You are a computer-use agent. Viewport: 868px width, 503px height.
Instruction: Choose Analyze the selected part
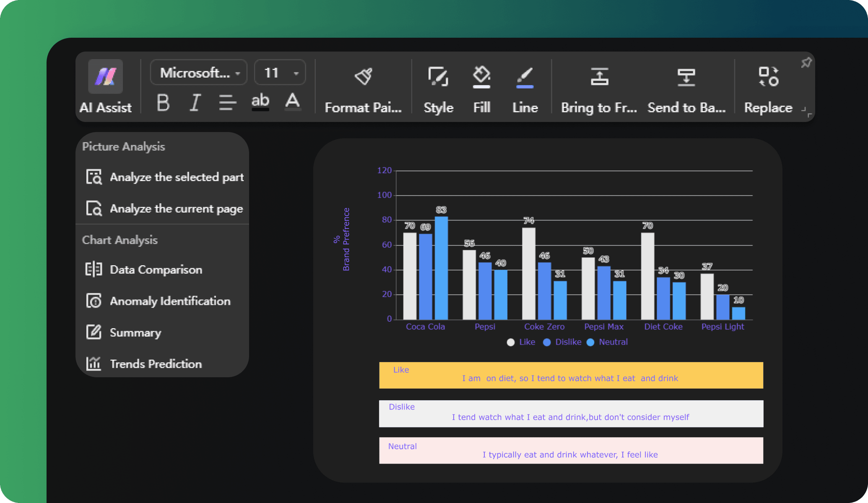pyautogui.click(x=164, y=177)
